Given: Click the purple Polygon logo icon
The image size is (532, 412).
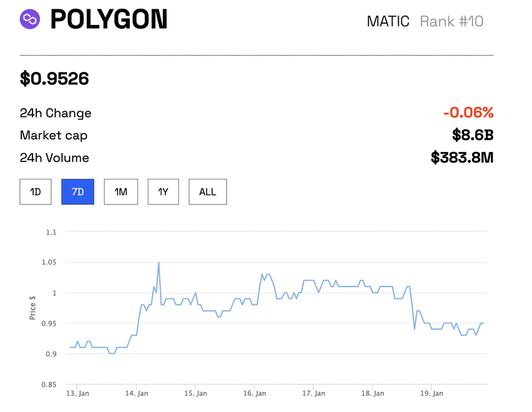Looking at the screenshot, I should [x=30, y=19].
